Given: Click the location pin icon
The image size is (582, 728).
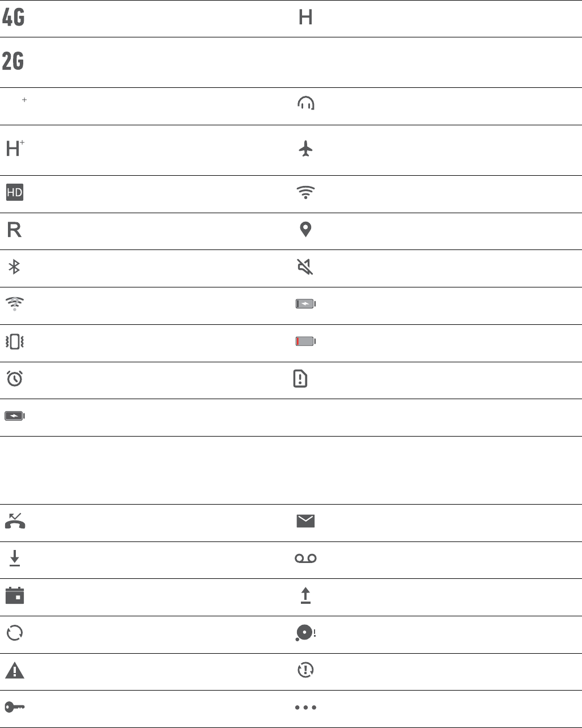Looking at the screenshot, I should tap(305, 229).
